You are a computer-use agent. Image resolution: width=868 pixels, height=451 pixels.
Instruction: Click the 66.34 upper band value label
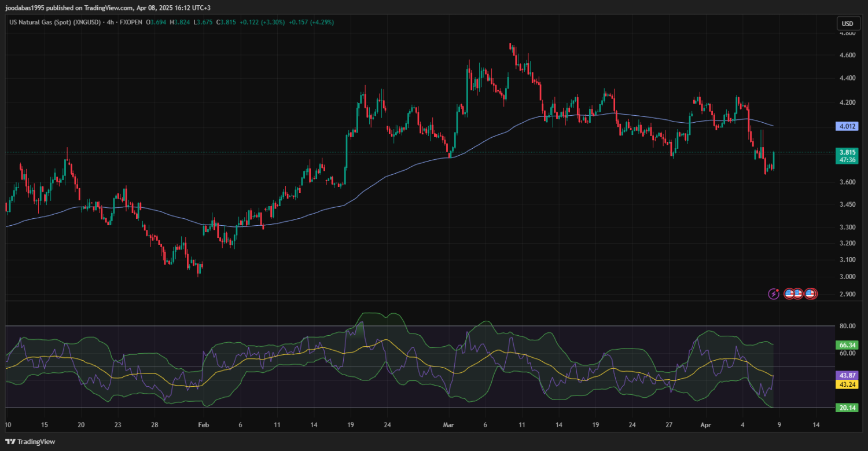(847, 345)
